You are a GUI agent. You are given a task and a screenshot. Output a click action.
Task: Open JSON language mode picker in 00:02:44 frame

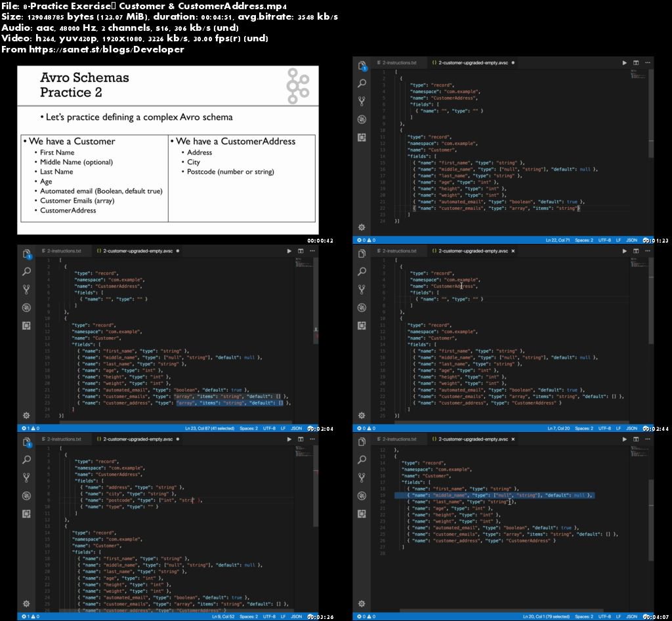click(x=632, y=428)
